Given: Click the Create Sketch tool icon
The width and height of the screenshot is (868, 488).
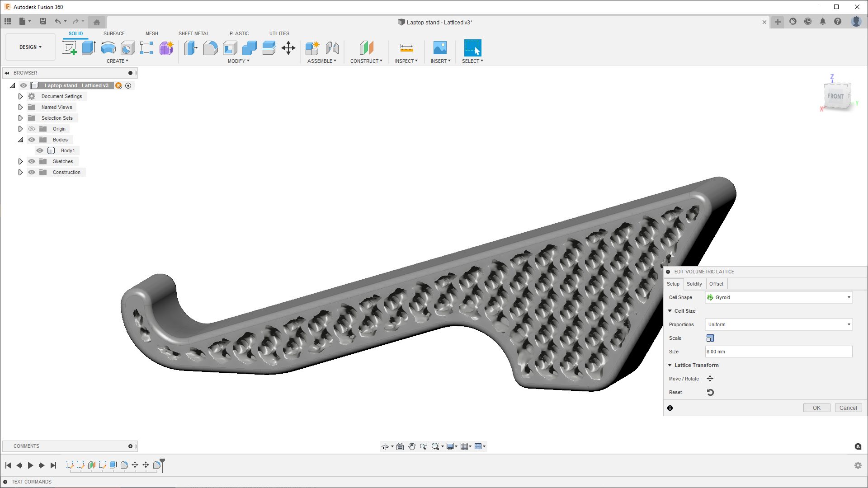Looking at the screenshot, I should coord(69,48).
